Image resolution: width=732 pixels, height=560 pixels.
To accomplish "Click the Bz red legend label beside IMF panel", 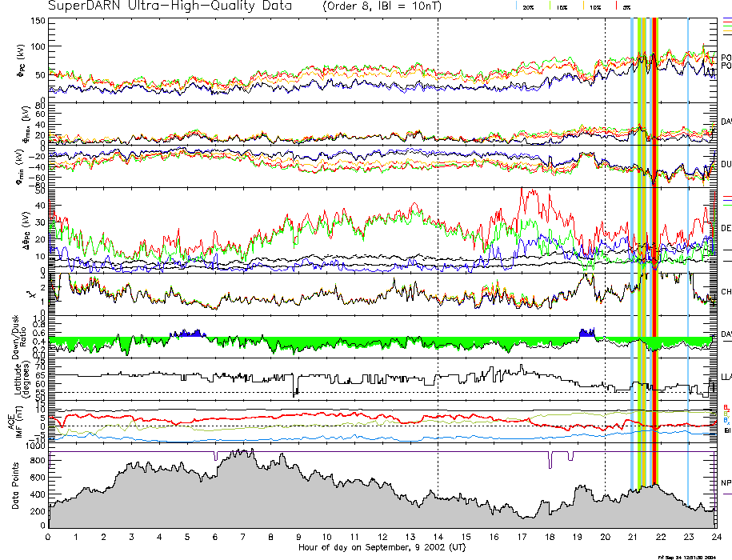I will (x=726, y=406).
